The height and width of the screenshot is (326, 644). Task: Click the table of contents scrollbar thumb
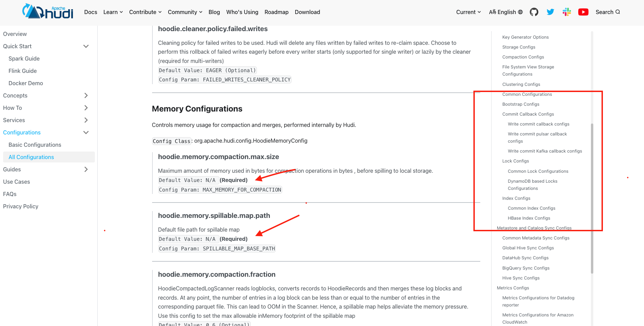point(592,198)
